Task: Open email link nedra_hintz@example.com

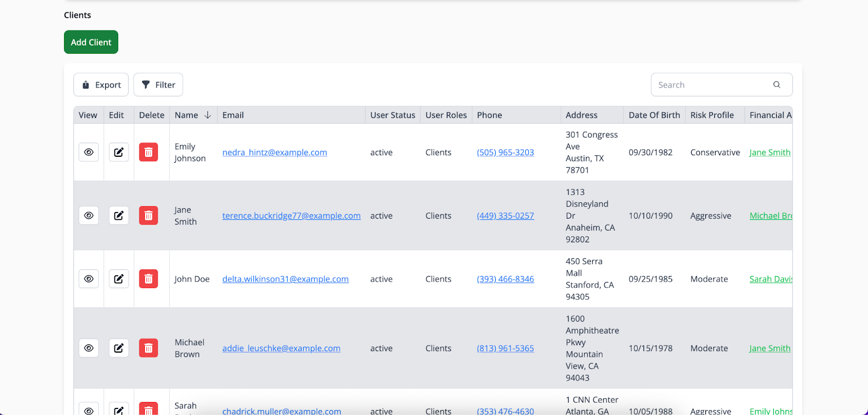Action: [x=275, y=152]
